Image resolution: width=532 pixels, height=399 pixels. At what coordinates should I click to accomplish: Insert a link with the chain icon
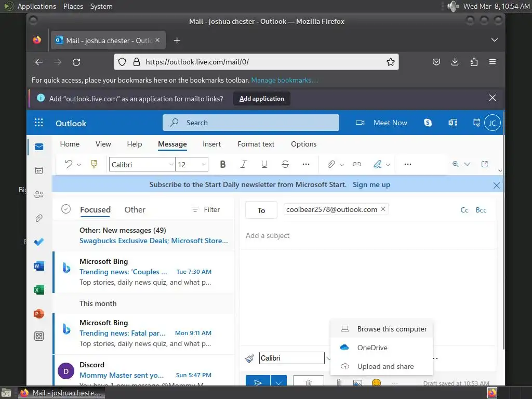[356, 164]
